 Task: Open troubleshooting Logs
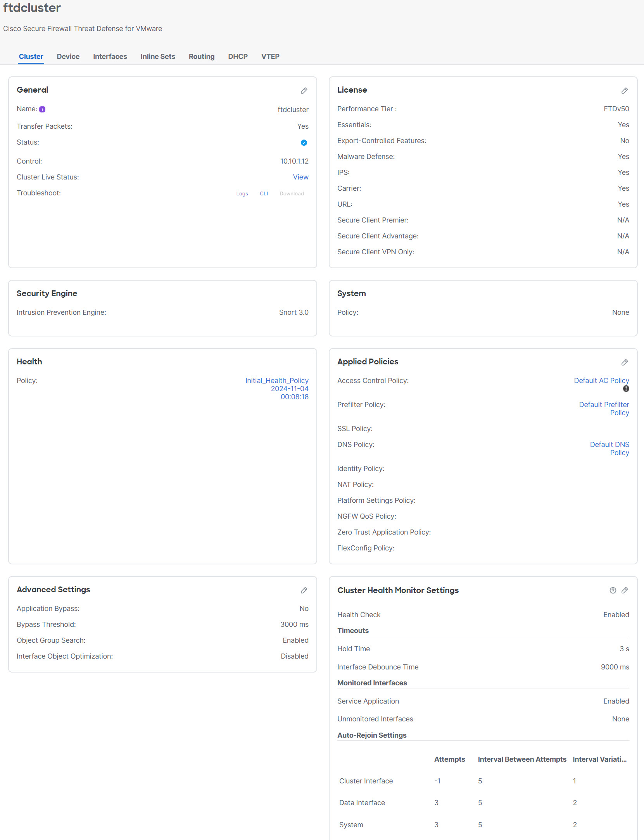click(x=242, y=193)
